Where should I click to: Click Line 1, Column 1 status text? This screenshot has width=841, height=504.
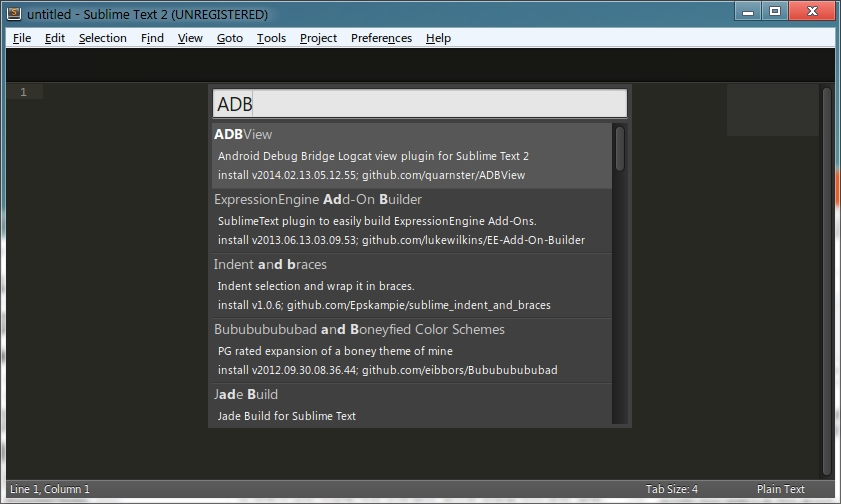50,489
